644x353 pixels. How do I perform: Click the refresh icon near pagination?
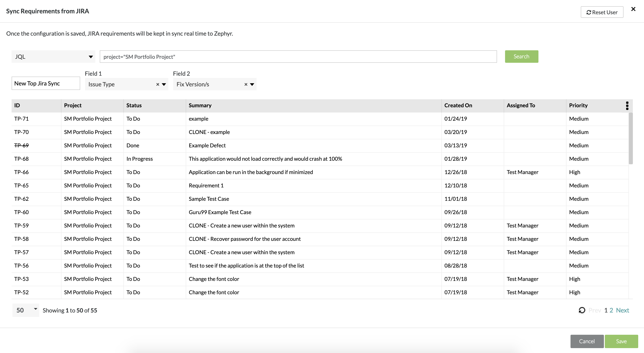click(x=582, y=310)
